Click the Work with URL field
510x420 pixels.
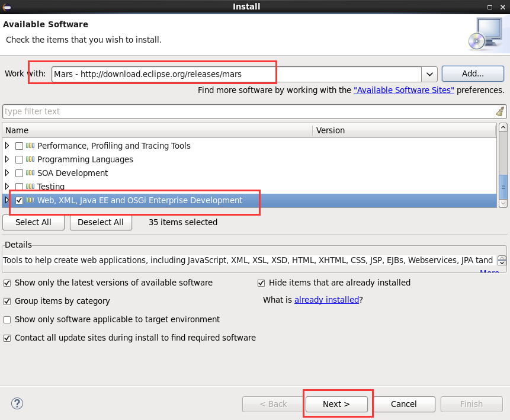click(236, 74)
